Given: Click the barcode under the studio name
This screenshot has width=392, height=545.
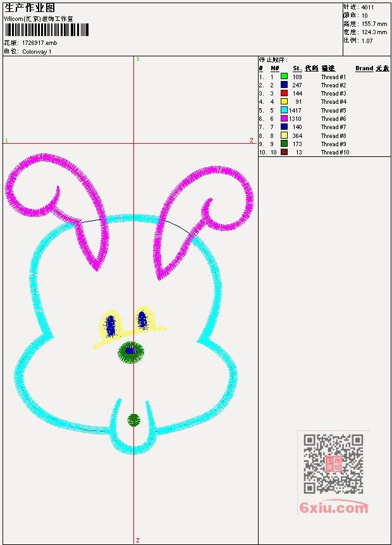Looking at the screenshot, I should coord(47,30).
